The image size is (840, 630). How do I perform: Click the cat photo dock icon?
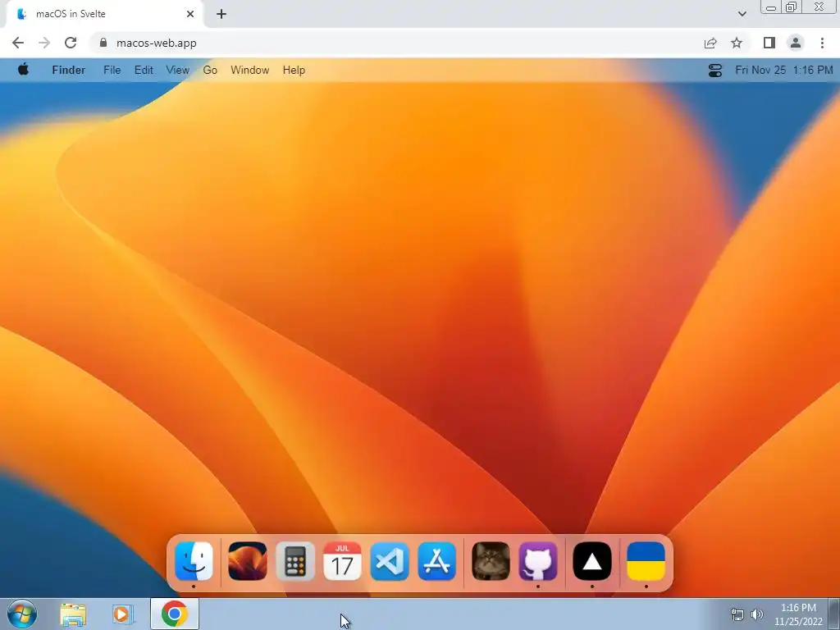491,561
